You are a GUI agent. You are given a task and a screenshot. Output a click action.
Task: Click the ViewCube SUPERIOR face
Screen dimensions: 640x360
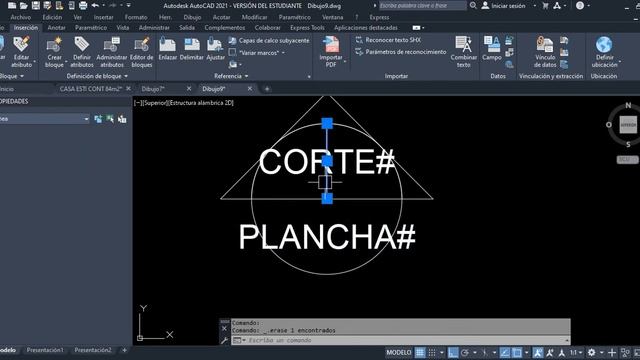pos(628,125)
